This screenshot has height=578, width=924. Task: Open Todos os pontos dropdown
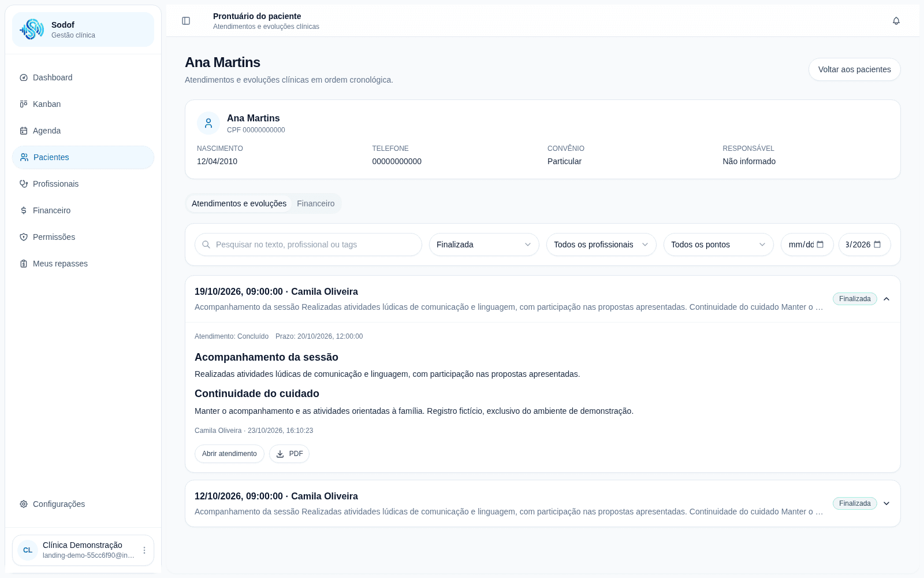[x=718, y=244]
